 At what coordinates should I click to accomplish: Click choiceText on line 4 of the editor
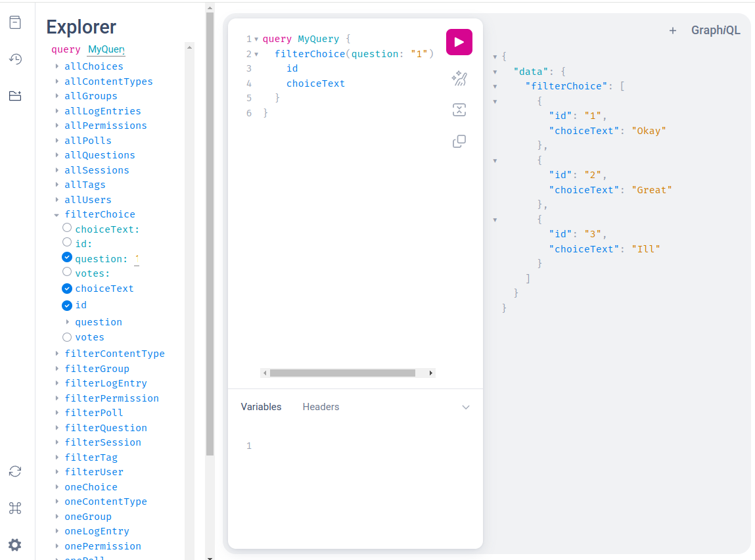pos(315,83)
